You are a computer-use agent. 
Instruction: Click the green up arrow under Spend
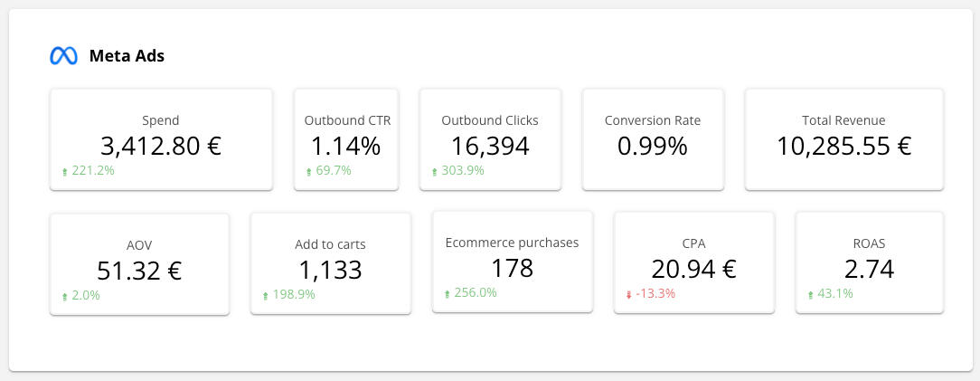click(x=64, y=171)
